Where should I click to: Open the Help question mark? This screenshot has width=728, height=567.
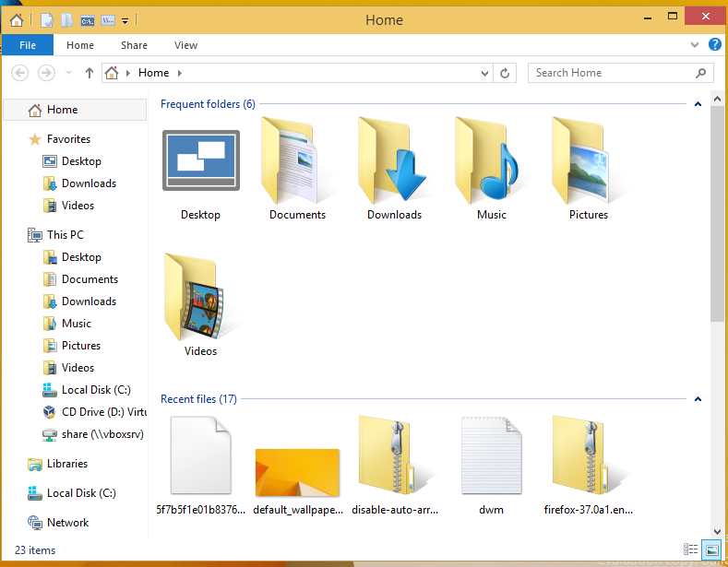point(714,44)
